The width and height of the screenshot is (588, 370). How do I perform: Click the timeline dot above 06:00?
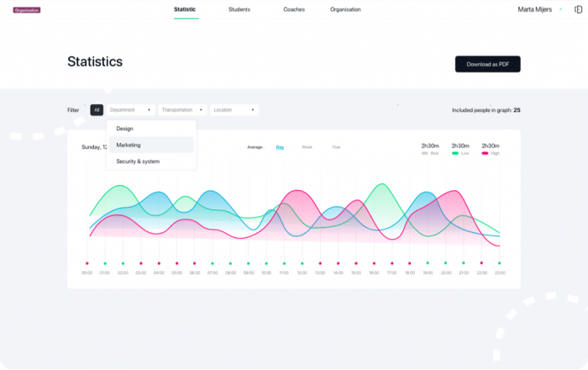194,263
